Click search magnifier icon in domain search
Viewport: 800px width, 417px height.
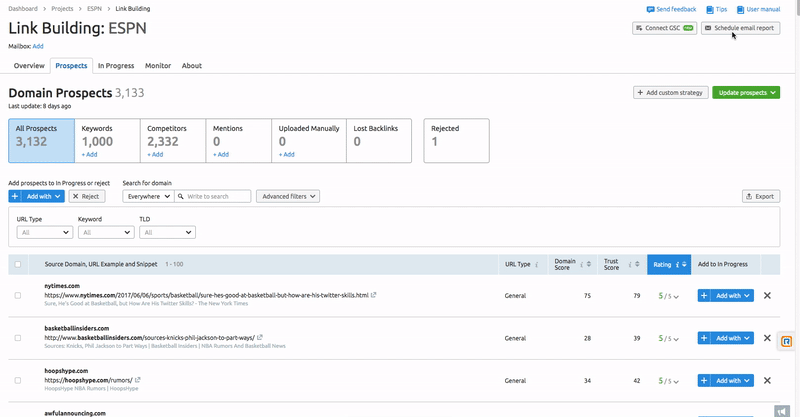[180, 196]
